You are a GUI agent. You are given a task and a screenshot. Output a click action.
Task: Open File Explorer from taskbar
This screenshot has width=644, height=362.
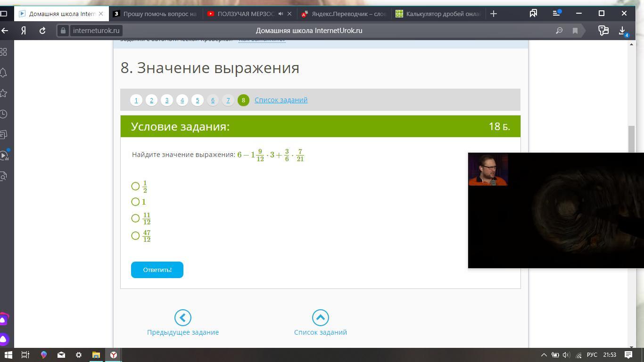tap(96, 355)
